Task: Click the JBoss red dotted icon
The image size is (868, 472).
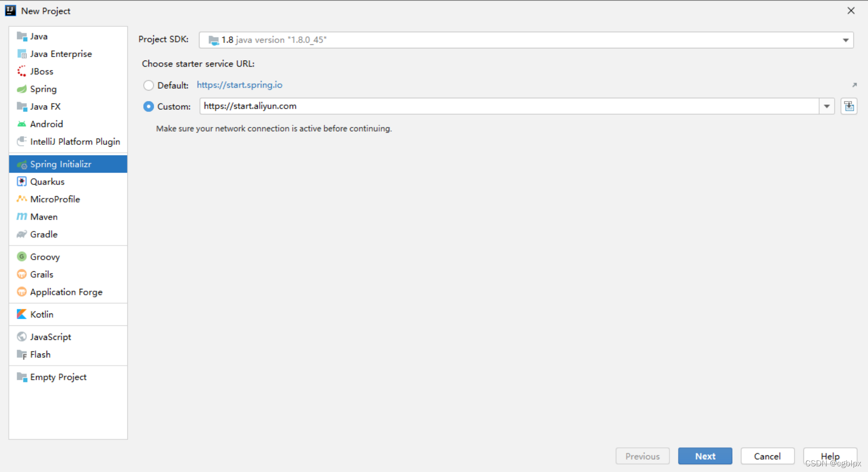Action: click(x=22, y=71)
